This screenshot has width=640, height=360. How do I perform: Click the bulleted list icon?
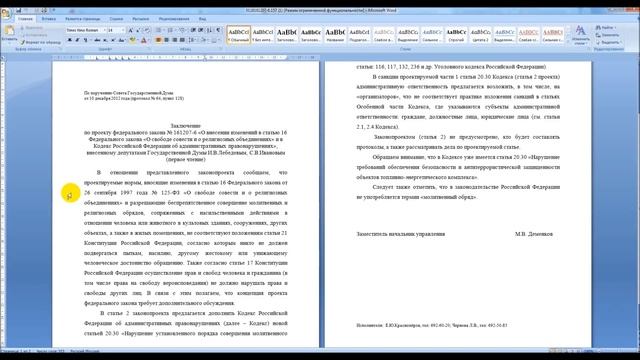pos(159,31)
